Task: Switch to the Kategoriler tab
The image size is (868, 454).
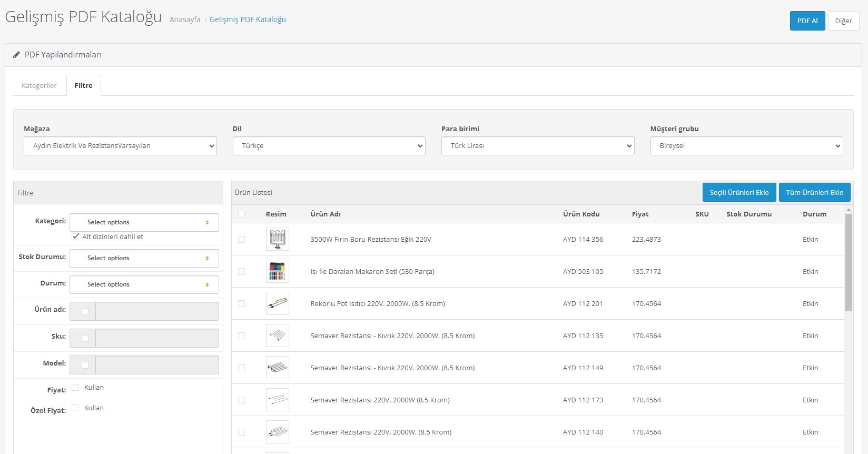Action: [x=39, y=85]
